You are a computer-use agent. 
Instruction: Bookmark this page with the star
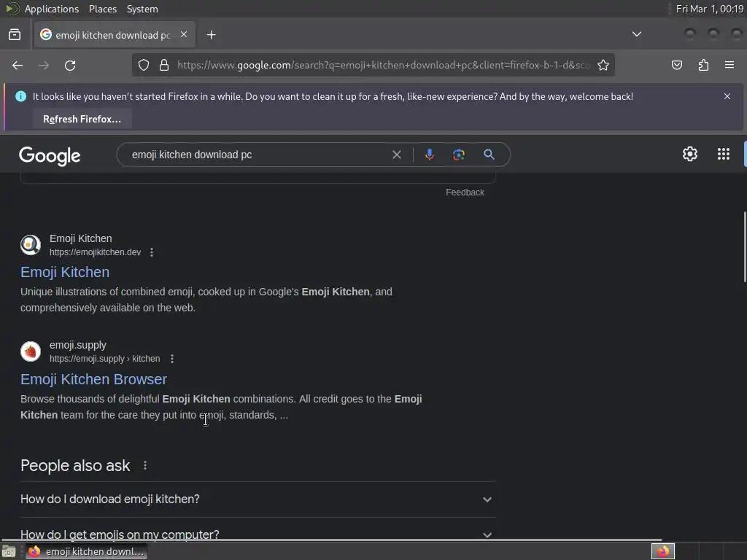[x=603, y=65]
